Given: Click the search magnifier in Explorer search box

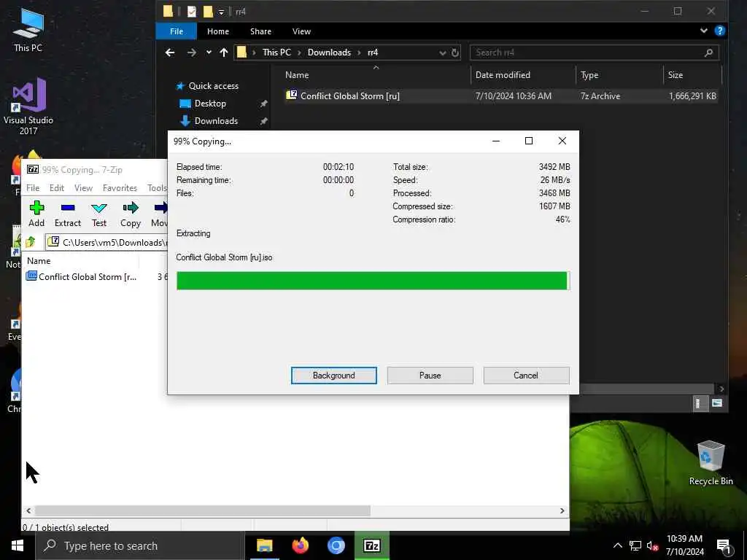Looking at the screenshot, I should tap(708, 52).
